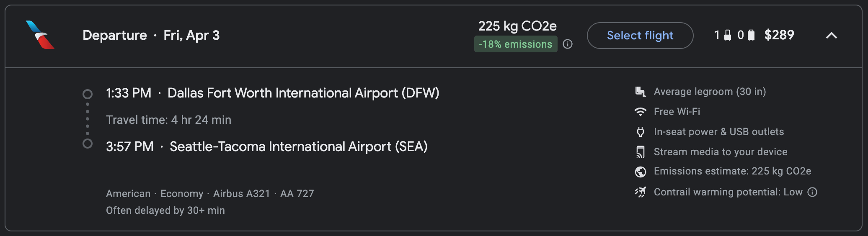
Task: Click the legroom seat icon
Action: [x=640, y=92]
